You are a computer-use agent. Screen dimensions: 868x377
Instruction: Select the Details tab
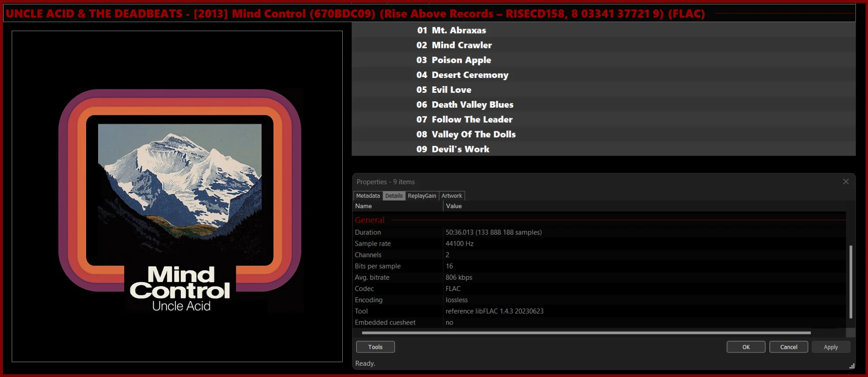click(x=394, y=196)
